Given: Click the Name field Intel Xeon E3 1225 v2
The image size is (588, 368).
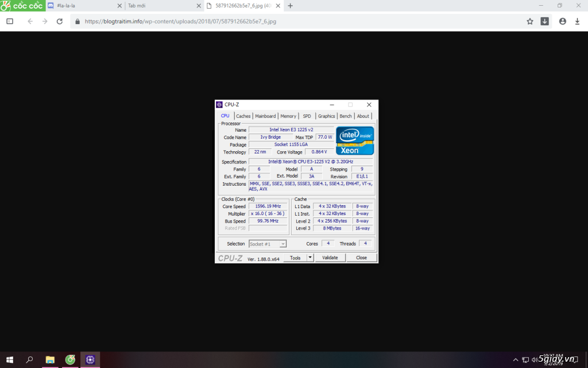Looking at the screenshot, I should pos(291,129).
